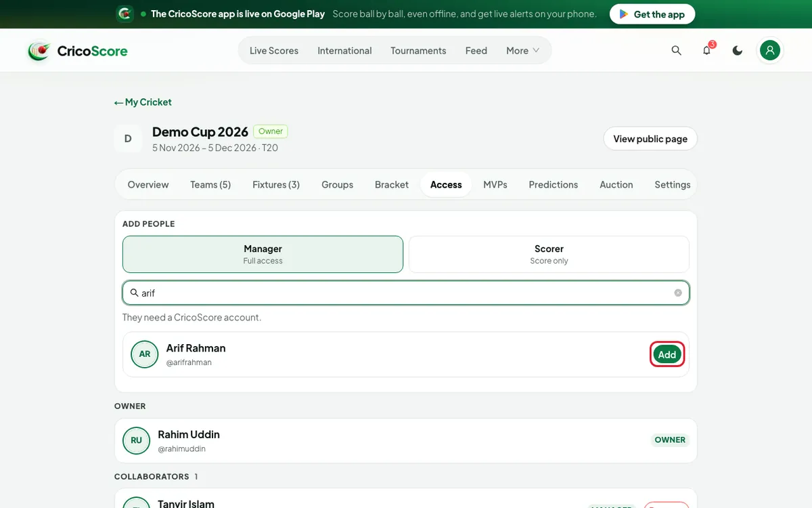This screenshot has width=812, height=508.
Task: Switch to the Overview tab
Action: coord(148,184)
